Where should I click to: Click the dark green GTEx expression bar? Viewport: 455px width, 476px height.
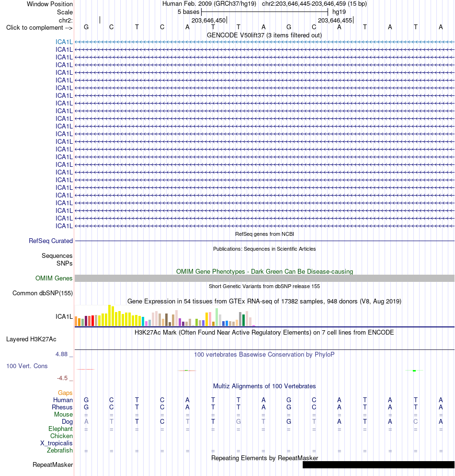point(244,320)
